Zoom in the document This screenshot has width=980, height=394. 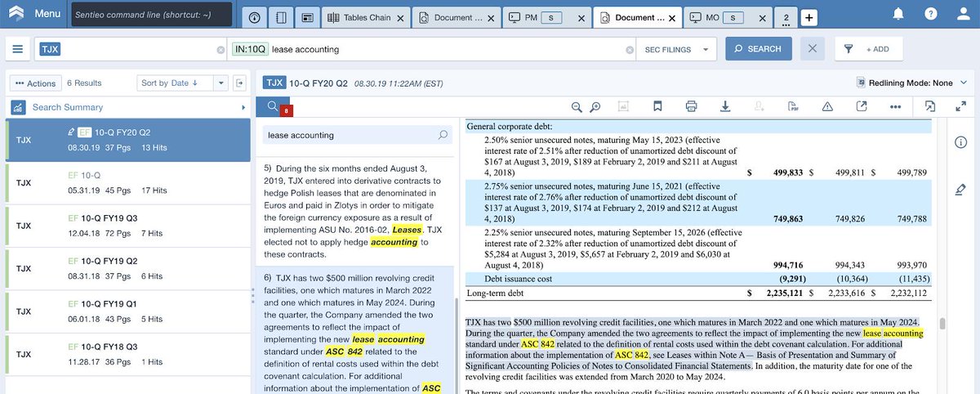[595, 106]
